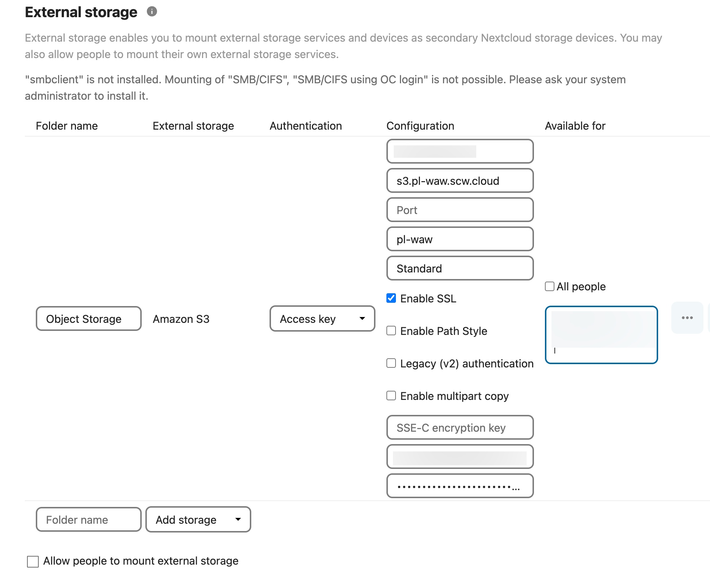Check the All people checkbox

[550, 286]
